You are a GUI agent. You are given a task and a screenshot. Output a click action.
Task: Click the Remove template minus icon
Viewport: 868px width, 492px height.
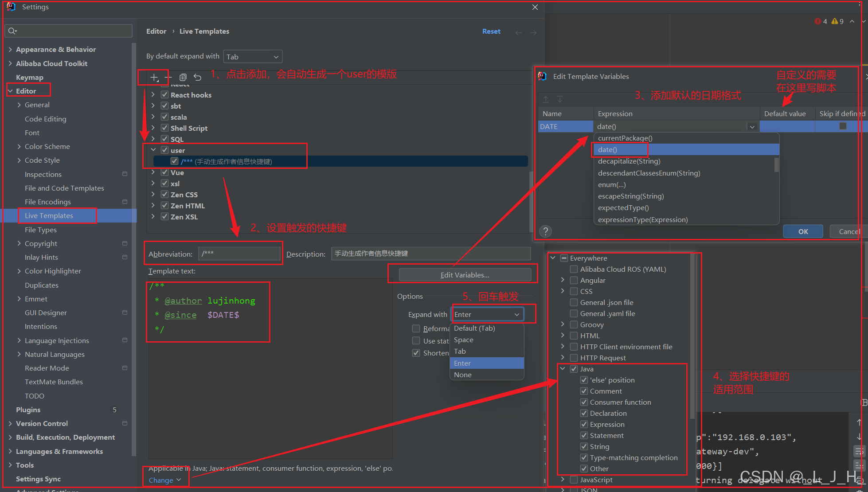click(168, 78)
